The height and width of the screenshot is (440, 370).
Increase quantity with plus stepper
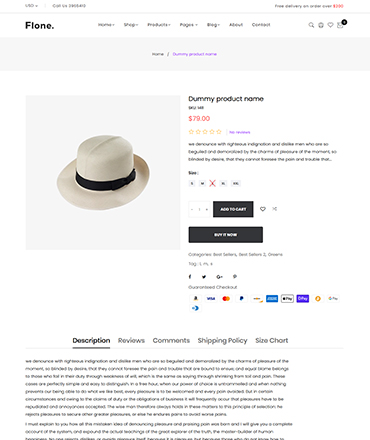pos(207,209)
